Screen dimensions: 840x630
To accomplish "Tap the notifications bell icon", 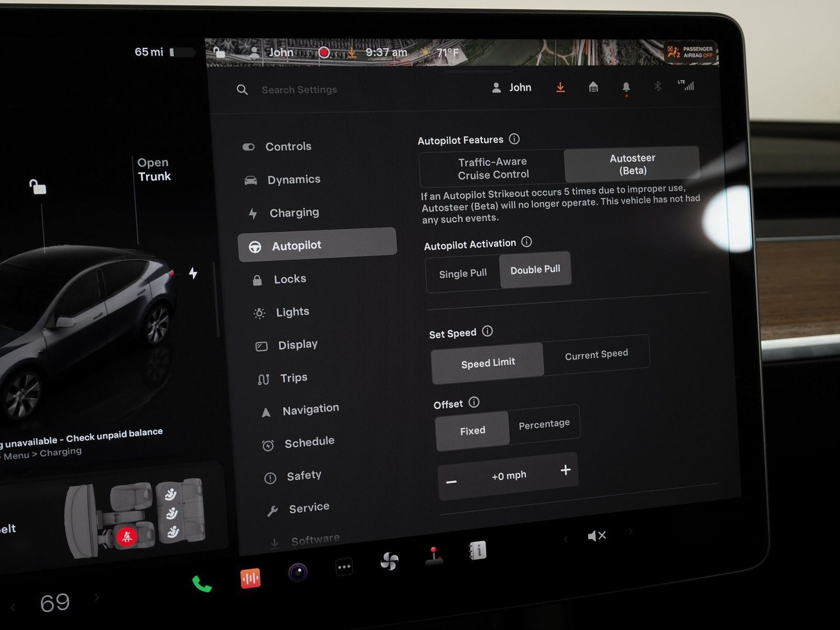I will [x=626, y=88].
